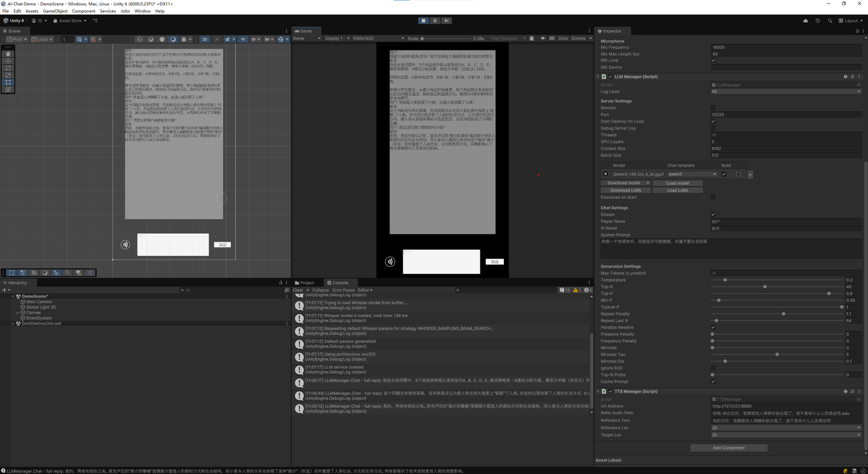Open the Window menu
This screenshot has height=474, width=868.
pos(143,11)
